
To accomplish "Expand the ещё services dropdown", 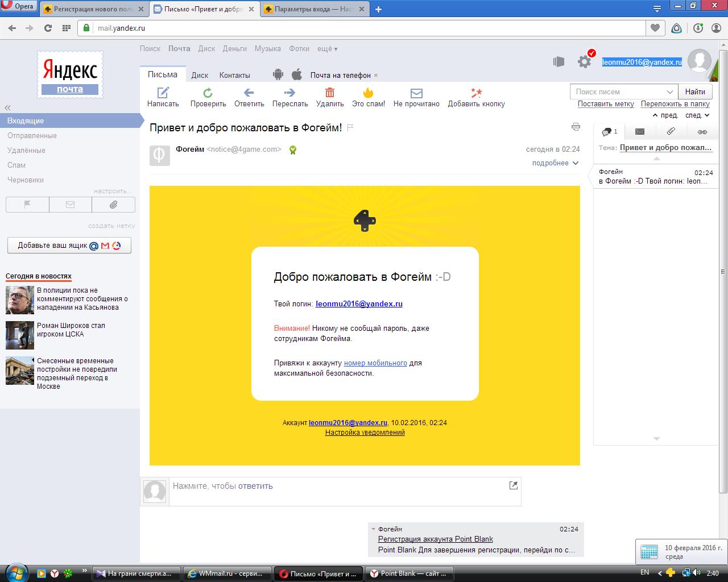I will pos(327,49).
